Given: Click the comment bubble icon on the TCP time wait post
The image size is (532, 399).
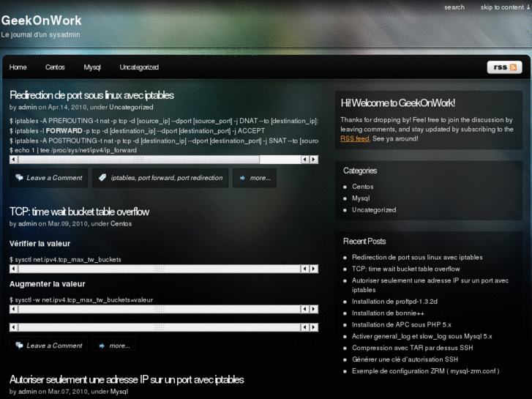Looking at the screenshot, I should coord(19,346).
